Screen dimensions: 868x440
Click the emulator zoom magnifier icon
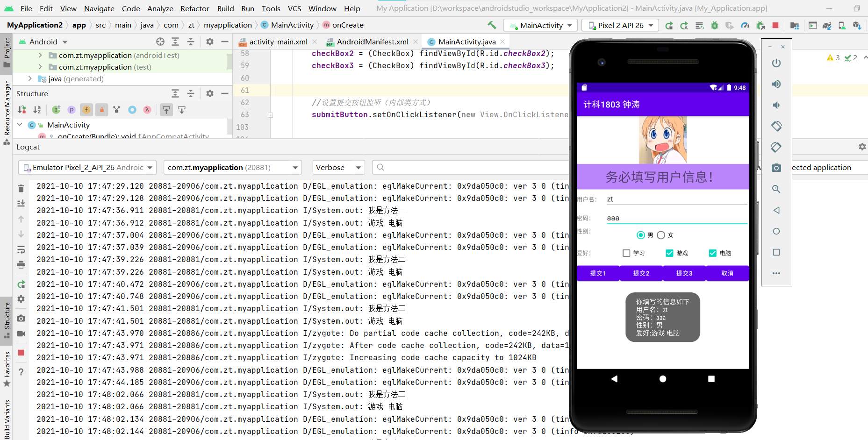[x=776, y=189]
